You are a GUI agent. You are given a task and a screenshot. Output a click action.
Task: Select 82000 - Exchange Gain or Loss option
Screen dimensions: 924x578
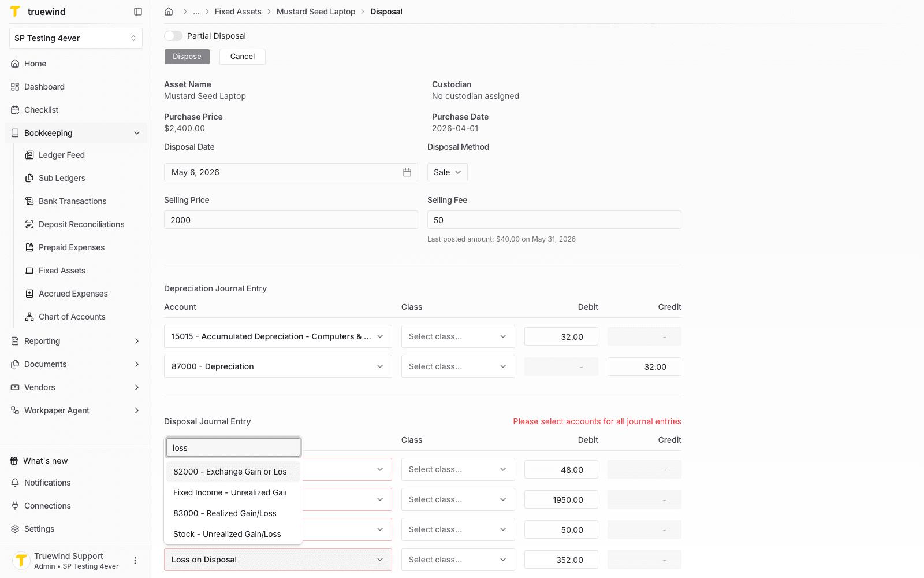coord(233,472)
